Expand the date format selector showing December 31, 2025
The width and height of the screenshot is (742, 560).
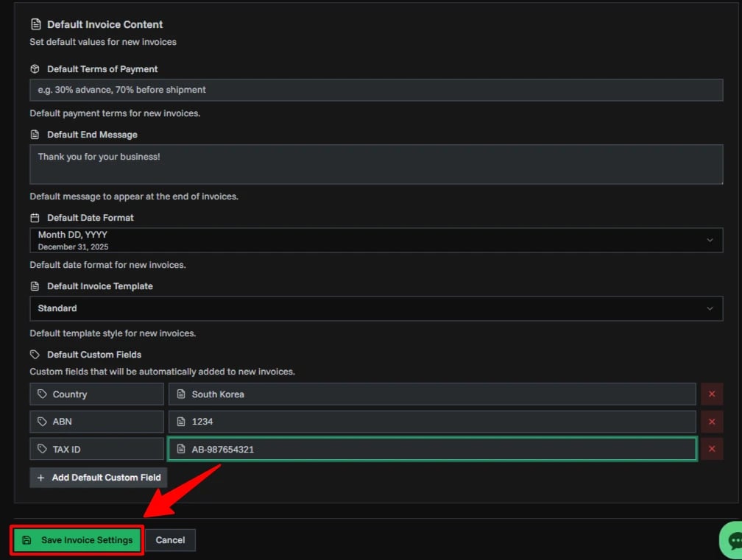point(376,239)
